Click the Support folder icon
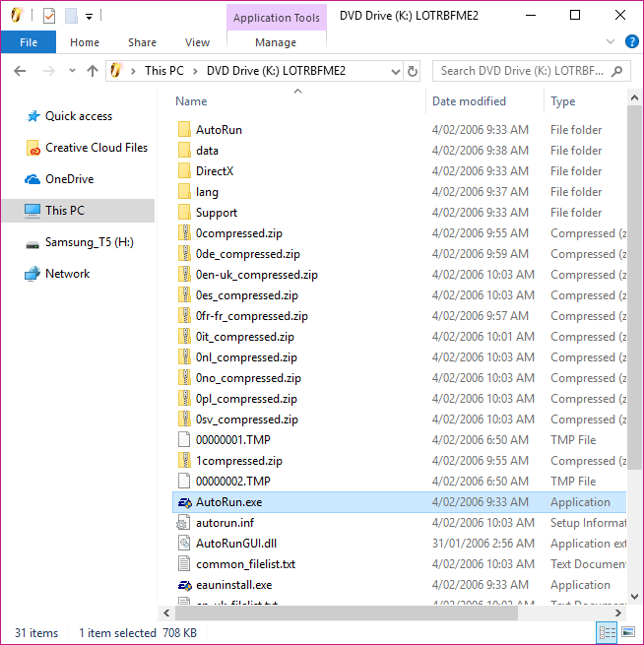Viewport: 644px width, 645px height. 184,213
